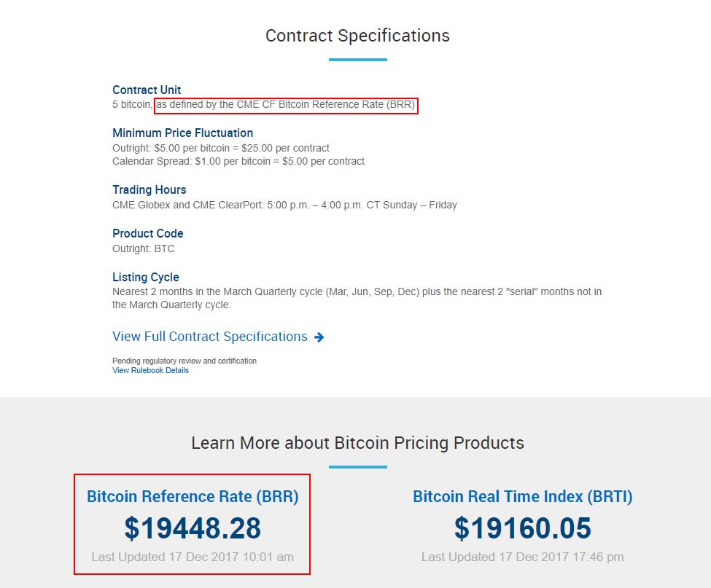This screenshot has height=588, width=711.
Task: Click the BRR last updated 10:01 am timestamp
Action: (x=193, y=557)
